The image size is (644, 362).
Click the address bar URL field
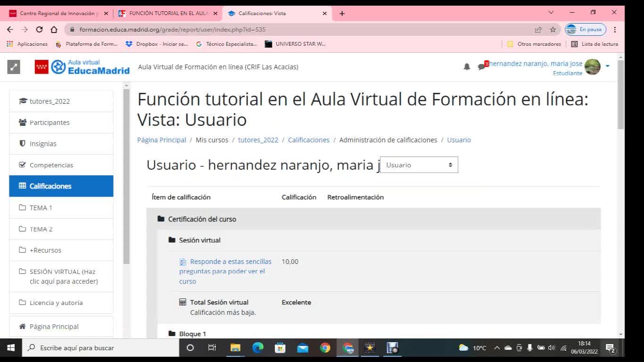click(302, 29)
